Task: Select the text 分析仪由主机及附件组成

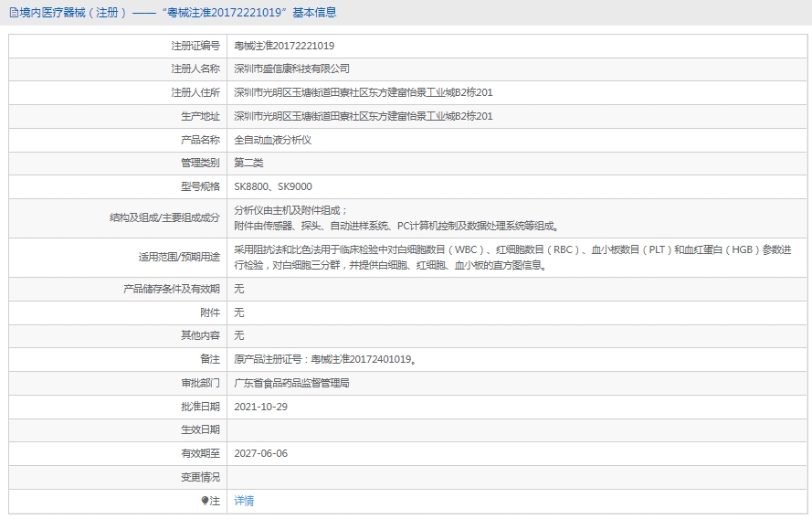Action: tap(290, 210)
